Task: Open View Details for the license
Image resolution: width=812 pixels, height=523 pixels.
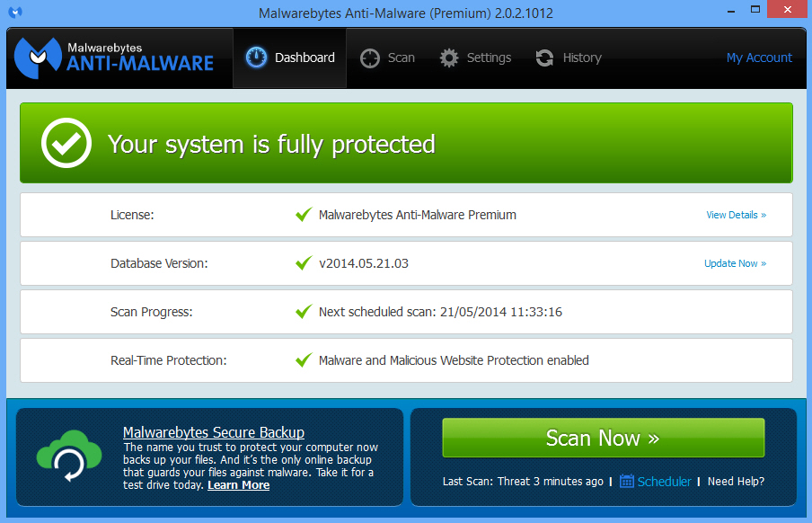Action: click(736, 215)
